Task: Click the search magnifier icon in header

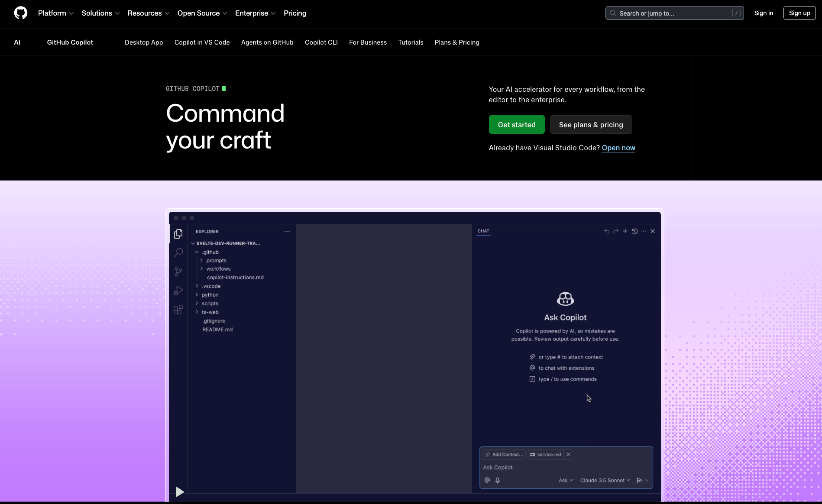Action: (613, 13)
